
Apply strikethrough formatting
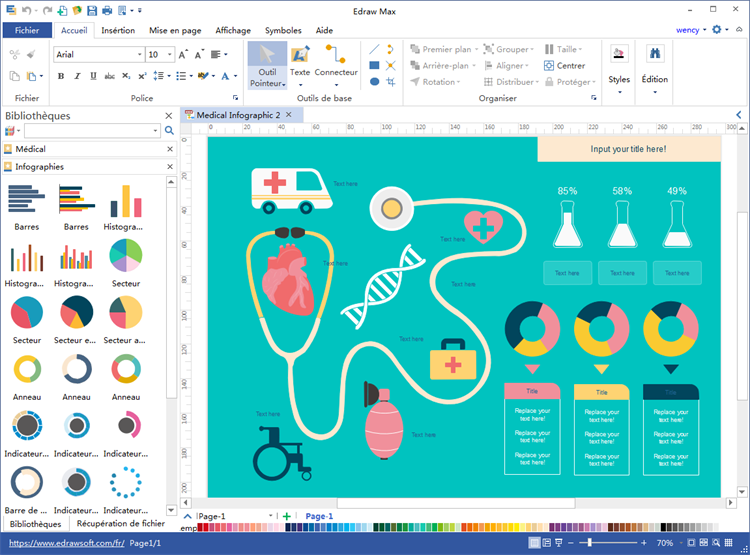click(110, 76)
